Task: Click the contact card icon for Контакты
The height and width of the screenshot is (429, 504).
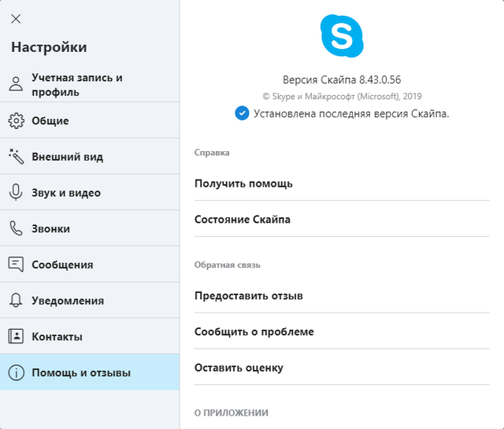Action: coord(16,337)
